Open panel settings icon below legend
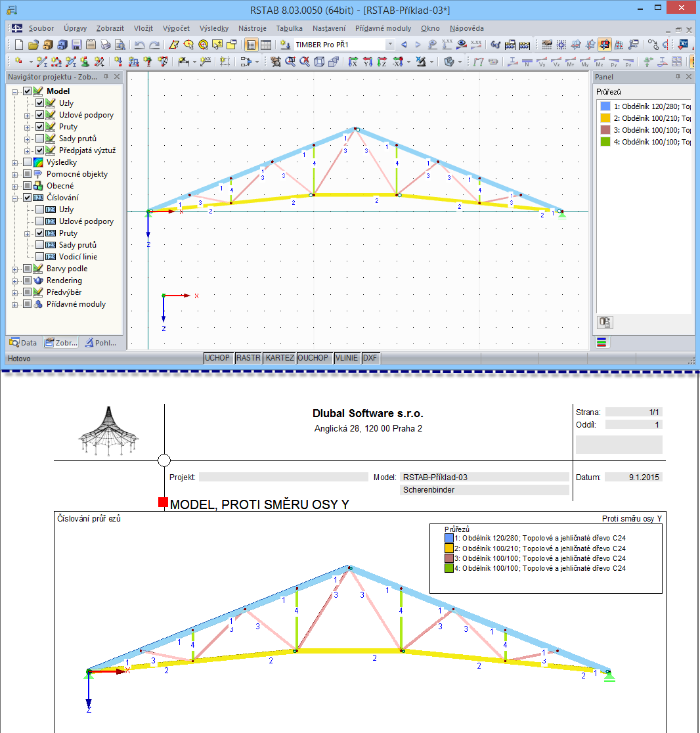The image size is (700, 733). click(x=605, y=322)
